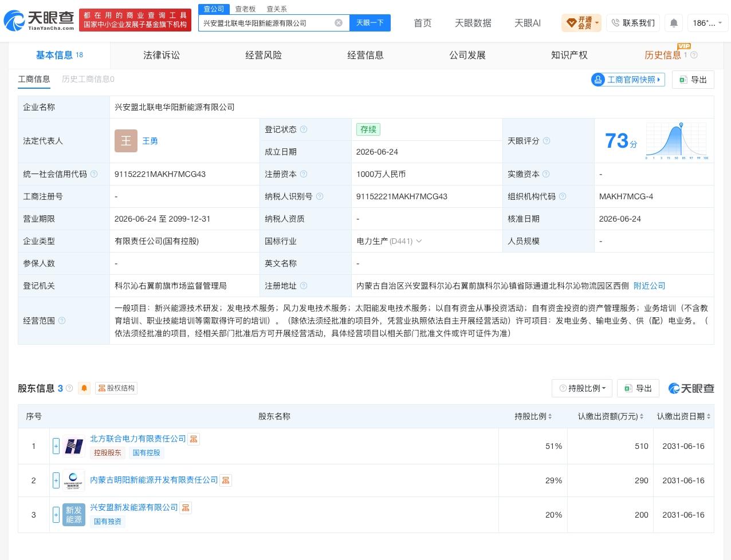Click help icon beside 实缴资本
This screenshot has width=731, height=560.
(x=547, y=174)
